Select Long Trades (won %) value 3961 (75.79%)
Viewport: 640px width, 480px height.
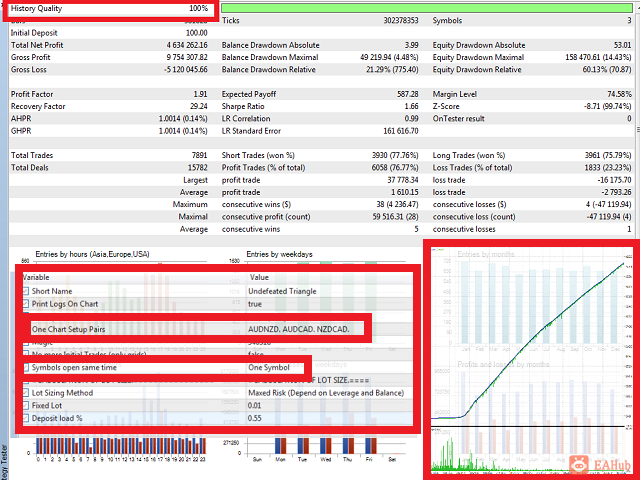pyautogui.click(x=608, y=155)
